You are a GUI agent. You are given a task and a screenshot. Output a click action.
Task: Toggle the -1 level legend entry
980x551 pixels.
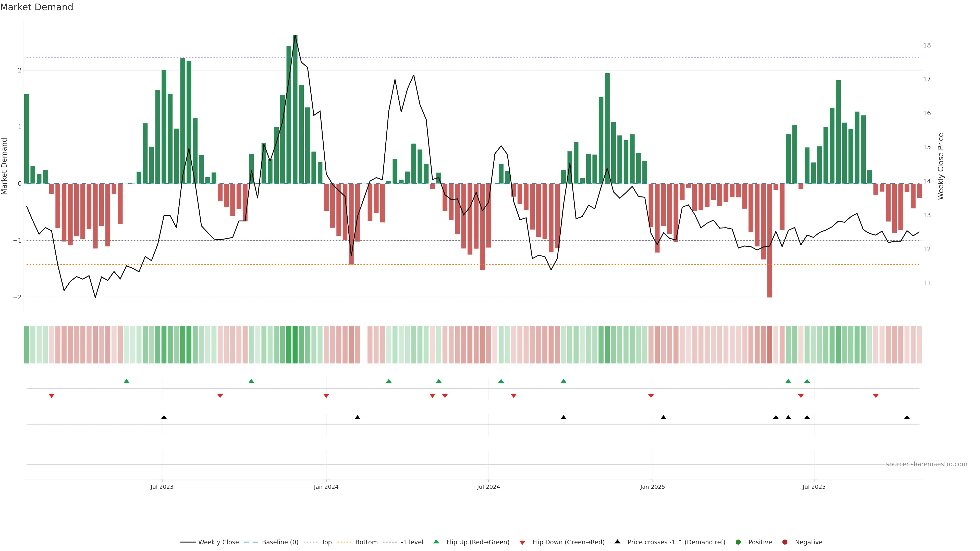412,542
